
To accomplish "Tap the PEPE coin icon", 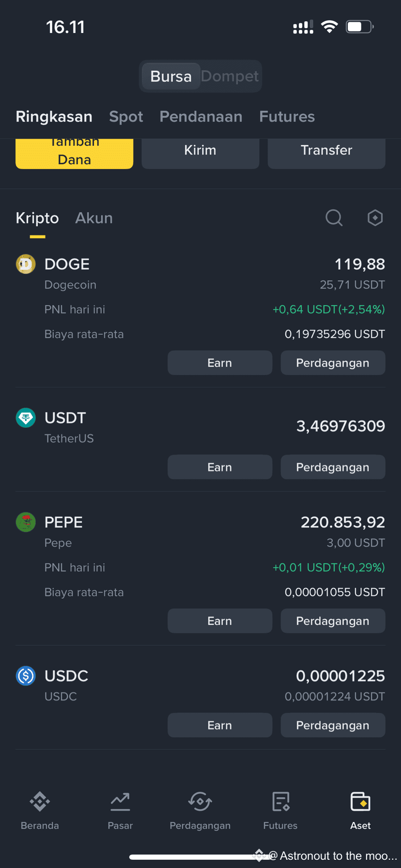I will click(26, 522).
